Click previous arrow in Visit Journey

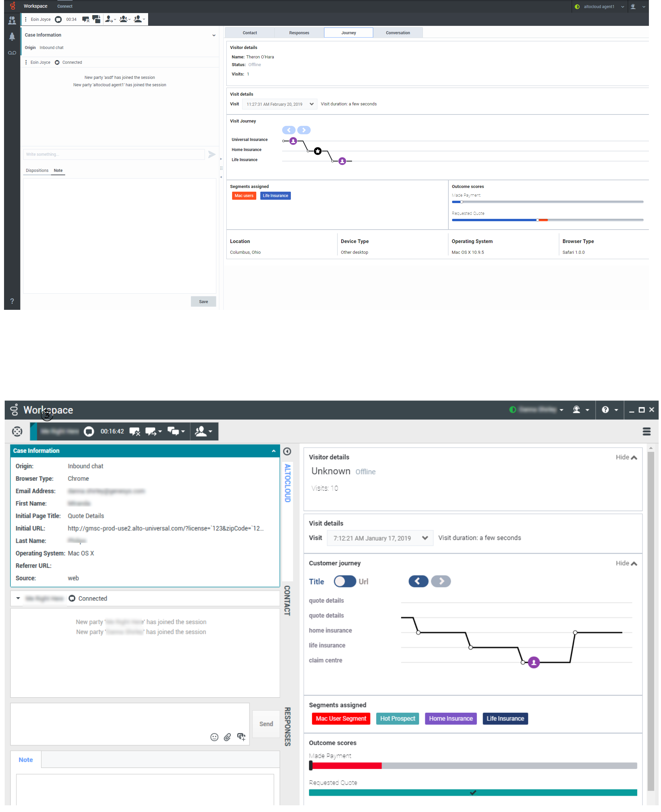(x=289, y=130)
